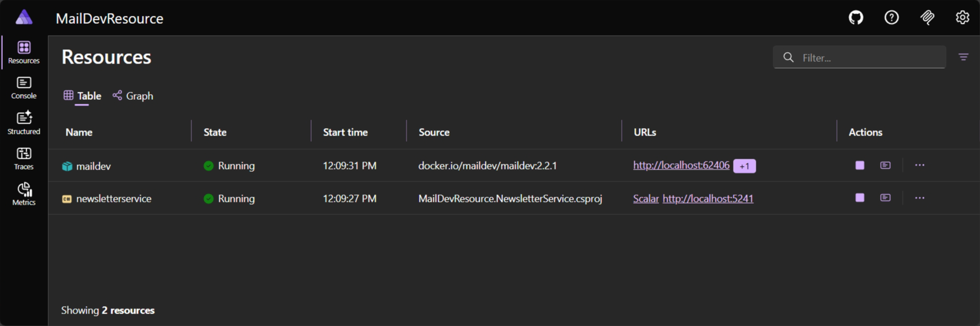
Task: Open the http://localhost:62406 link
Action: click(x=681, y=165)
